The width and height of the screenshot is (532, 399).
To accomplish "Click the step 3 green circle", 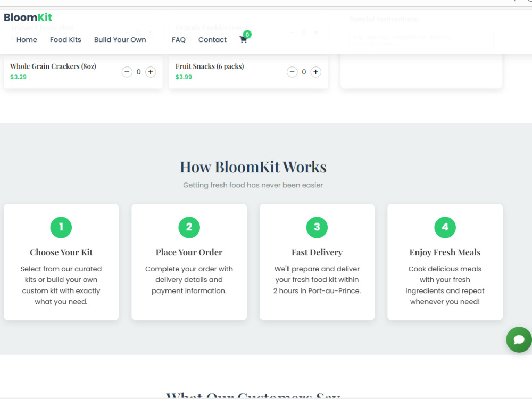I will (317, 227).
